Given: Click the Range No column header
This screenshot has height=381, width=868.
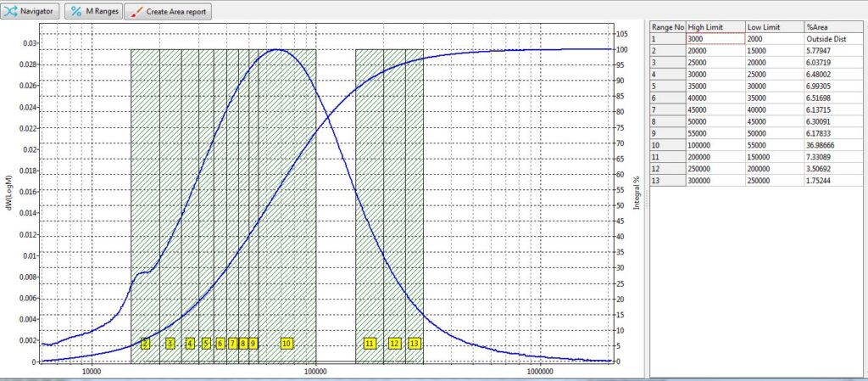Looking at the screenshot, I should (x=667, y=27).
